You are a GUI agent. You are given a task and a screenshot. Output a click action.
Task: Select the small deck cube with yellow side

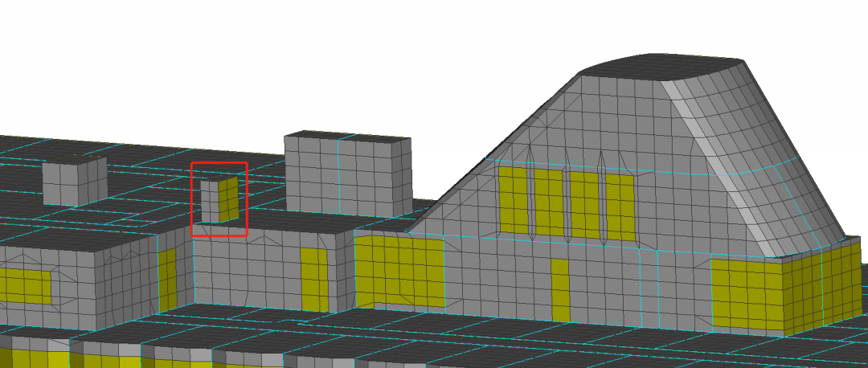coord(219,200)
